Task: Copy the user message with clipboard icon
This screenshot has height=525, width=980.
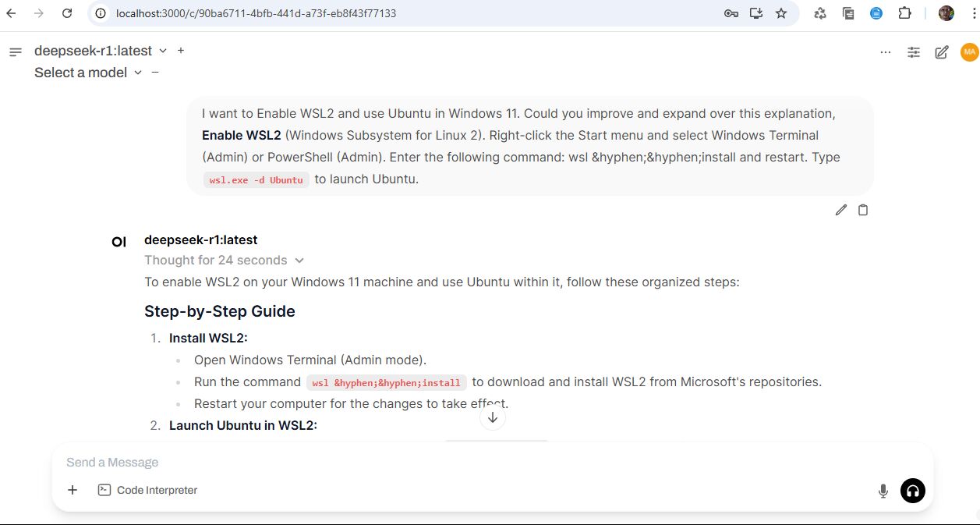Action: point(863,210)
